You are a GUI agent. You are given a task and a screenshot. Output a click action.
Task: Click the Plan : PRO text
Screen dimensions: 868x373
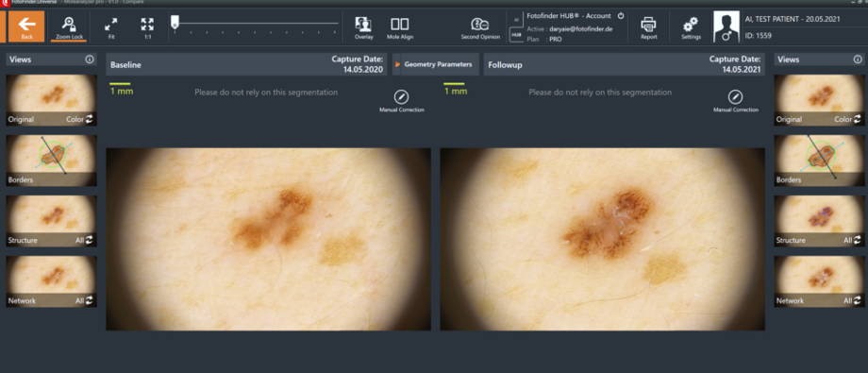544,40
